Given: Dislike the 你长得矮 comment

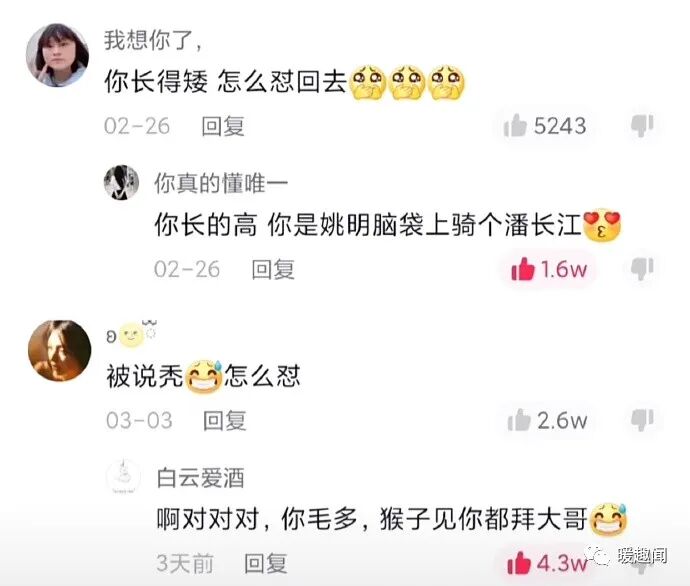Looking at the screenshot, I should pyautogui.click(x=642, y=125).
